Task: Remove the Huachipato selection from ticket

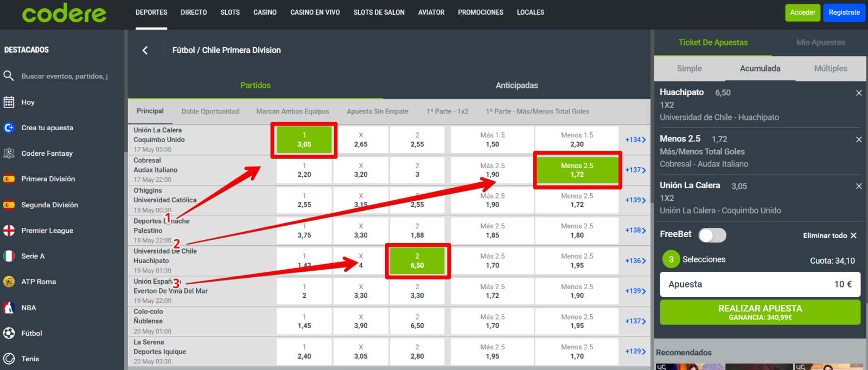Action: click(859, 93)
